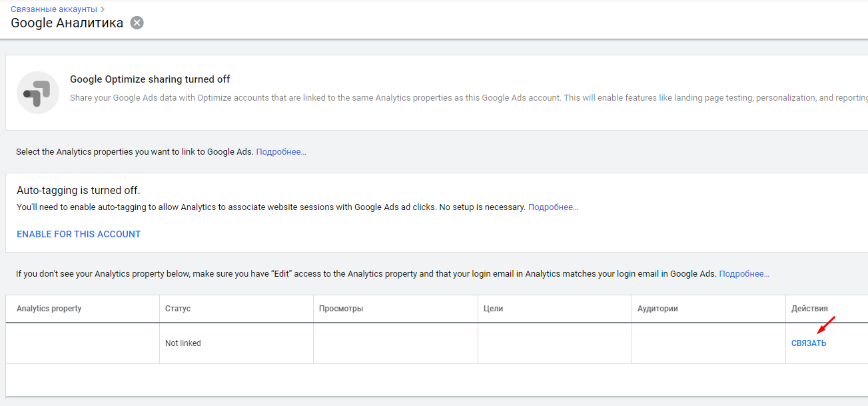Click ENABLE FOR THIS ACCOUNT
The image size is (868, 406).
[79, 234]
